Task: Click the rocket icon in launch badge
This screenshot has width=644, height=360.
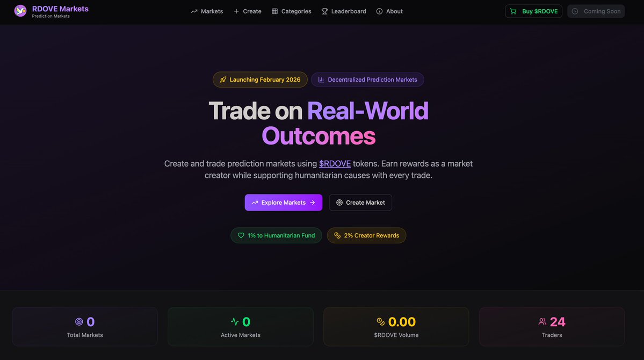Action: (x=223, y=80)
